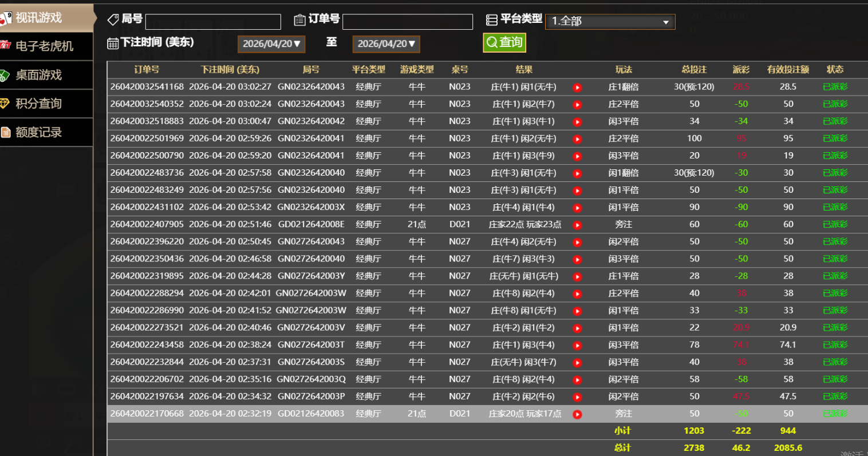Play replay for order 260420022483736
This screenshot has height=456, width=868.
point(577,173)
